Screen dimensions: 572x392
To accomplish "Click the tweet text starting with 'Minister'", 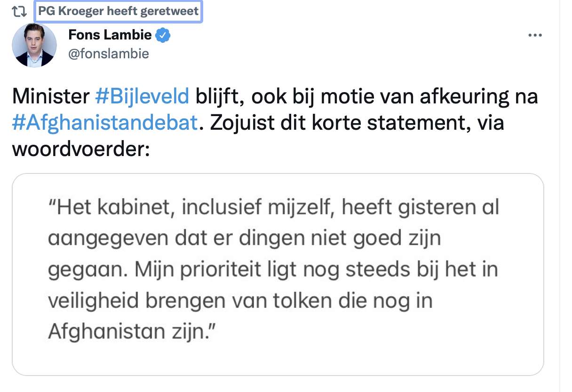I will click(275, 123).
